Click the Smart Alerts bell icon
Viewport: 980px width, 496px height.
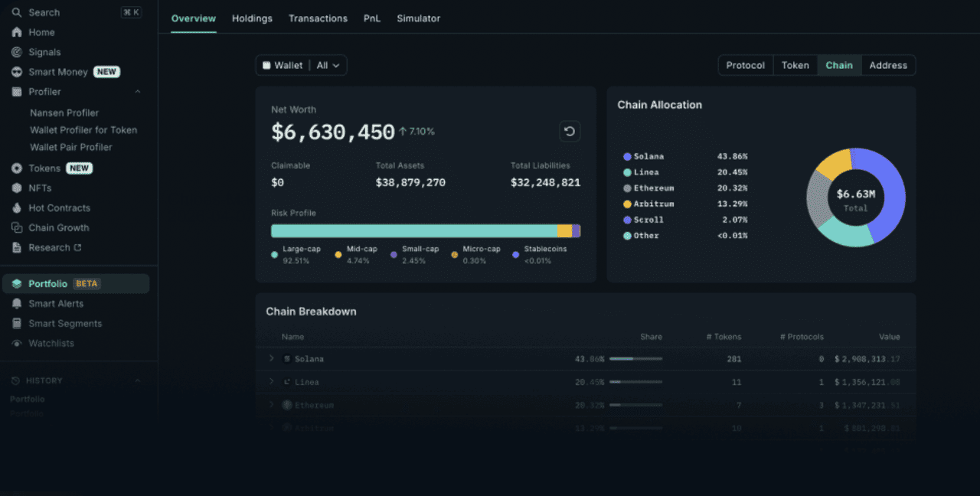tap(17, 304)
